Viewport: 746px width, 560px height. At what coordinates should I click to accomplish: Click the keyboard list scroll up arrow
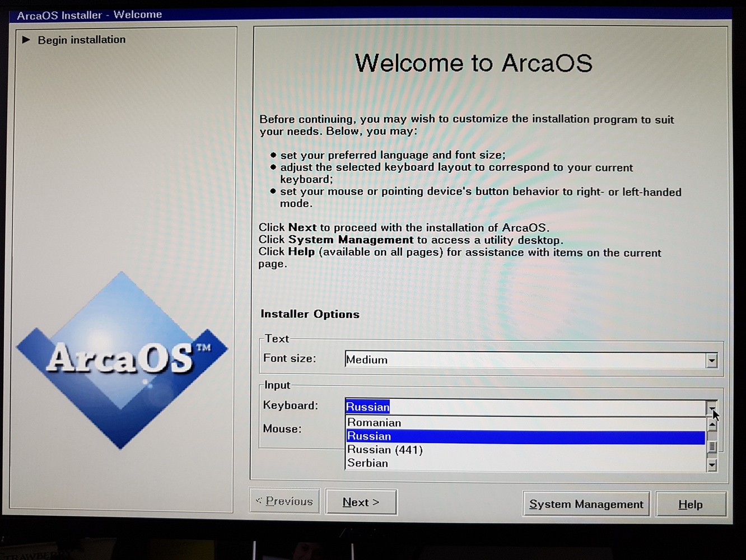(712, 424)
